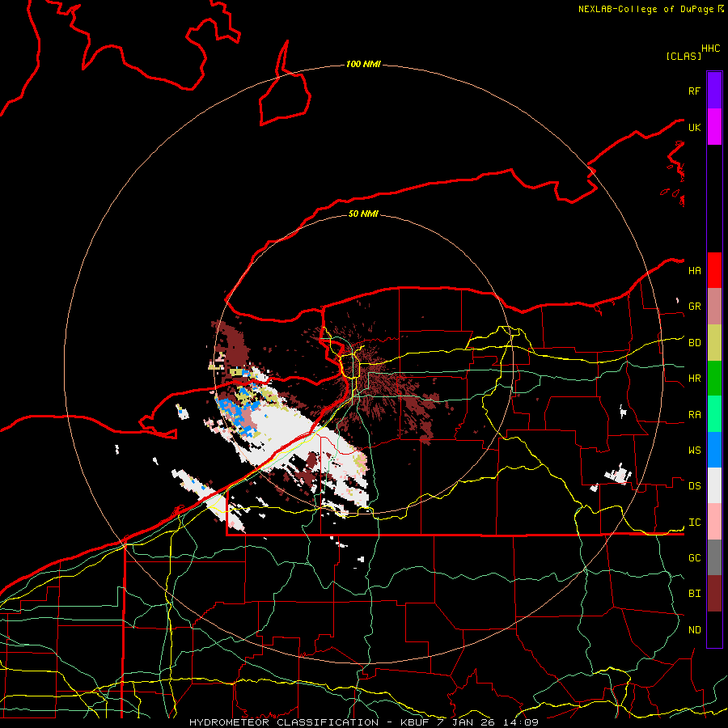Click the 14:09 timestamp text
728x728 pixels.
(519, 722)
